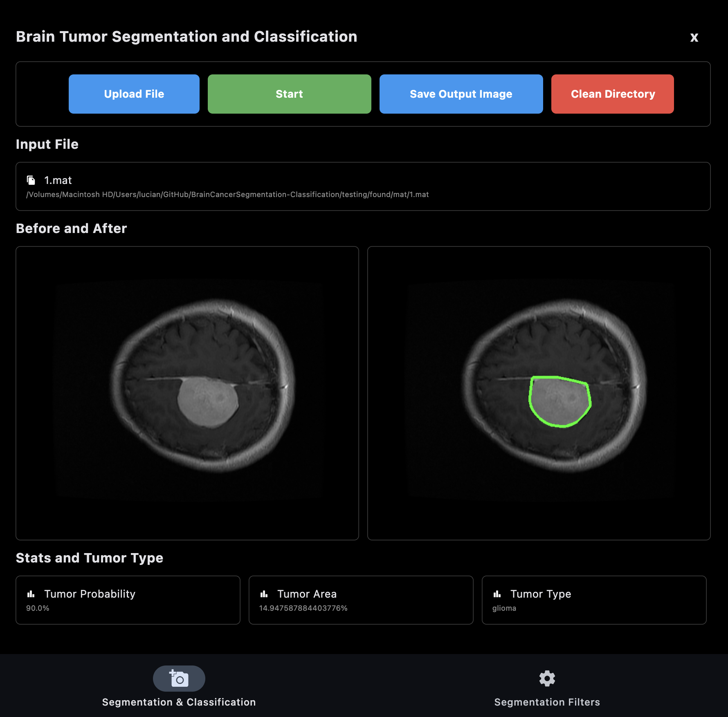Click the camera icon above Segmentation & Classification label
The height and width of the screenshot is (717, 728).
[x=179, y=678]
